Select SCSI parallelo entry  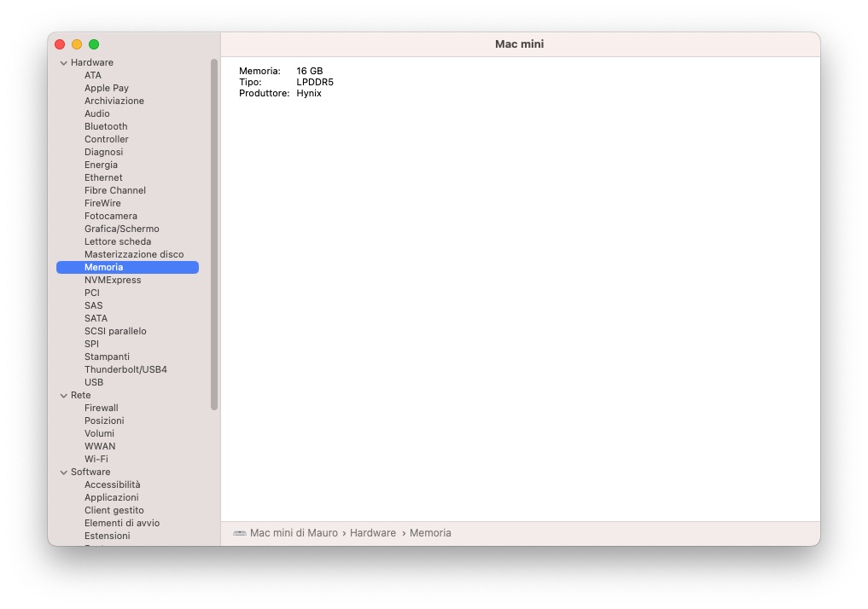click(x=115, y=331)
